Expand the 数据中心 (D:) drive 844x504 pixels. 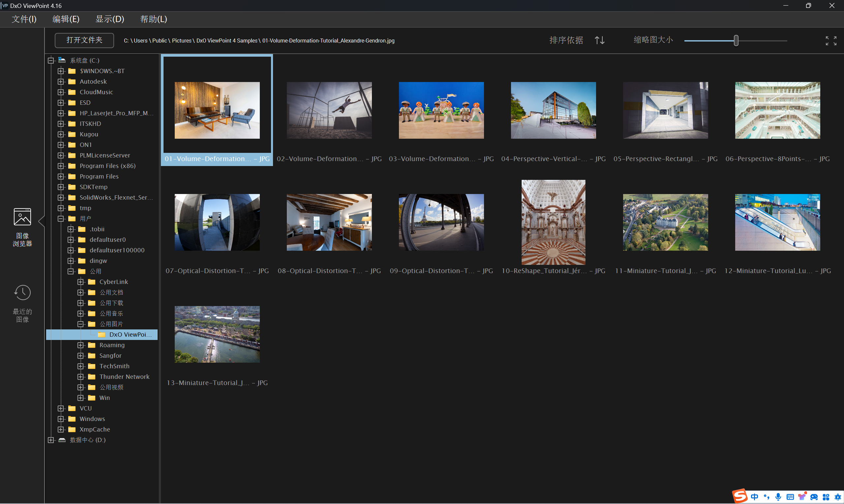(x=51, y=440)
